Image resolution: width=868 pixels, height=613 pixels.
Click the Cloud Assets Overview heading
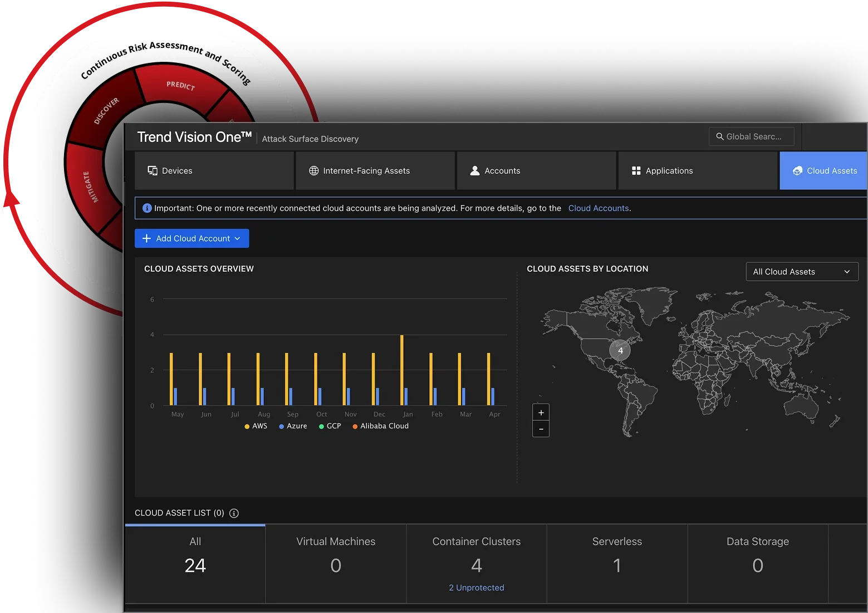199,269
